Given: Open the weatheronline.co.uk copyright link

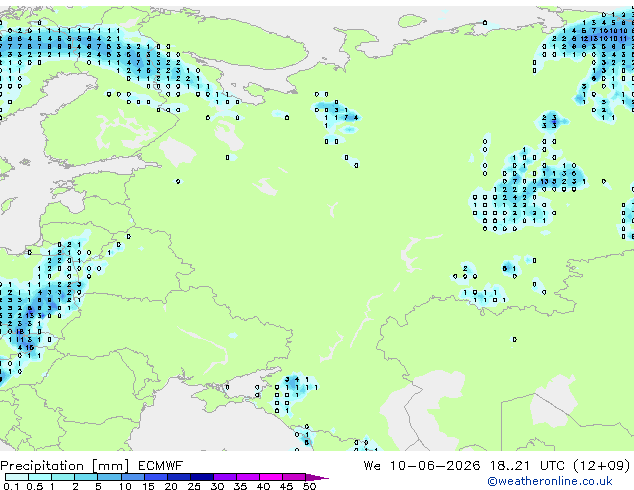Looking at the screenshot, I should pos(550,481).
